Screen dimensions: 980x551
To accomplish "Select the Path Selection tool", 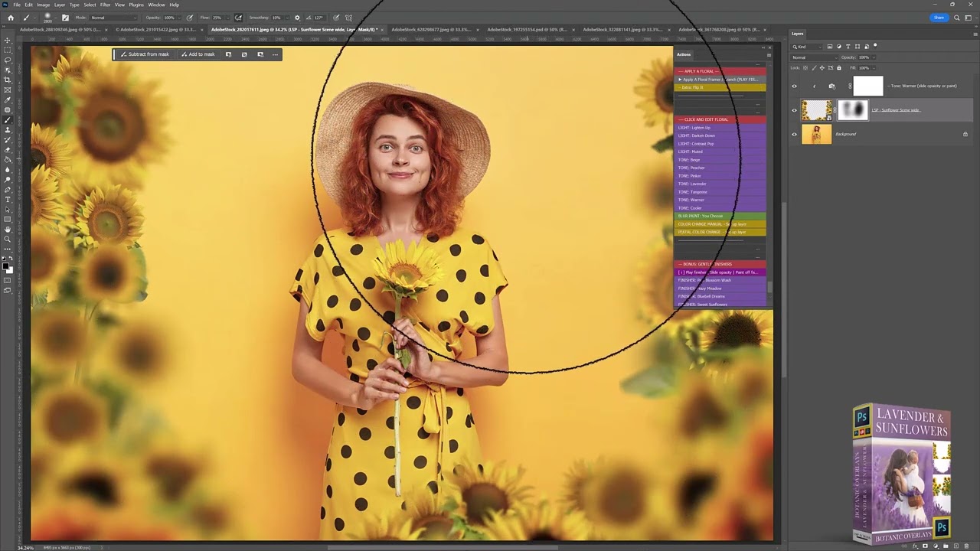I will [8, 210].
